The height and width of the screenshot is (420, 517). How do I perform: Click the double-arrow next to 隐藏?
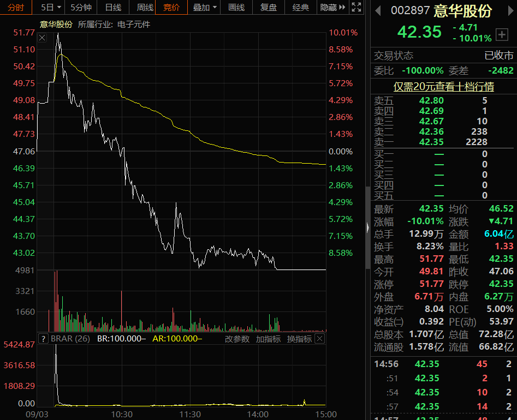(342, 7)
